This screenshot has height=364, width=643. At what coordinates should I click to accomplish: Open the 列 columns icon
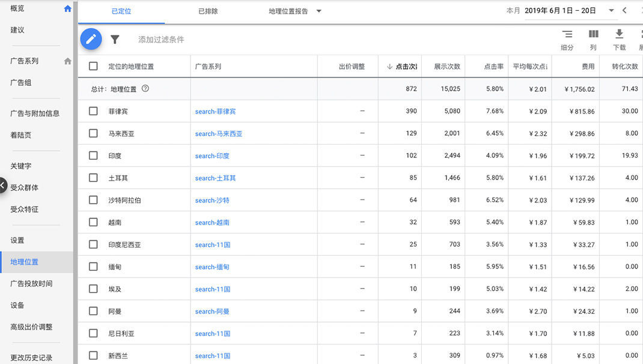tap(593, 34)
